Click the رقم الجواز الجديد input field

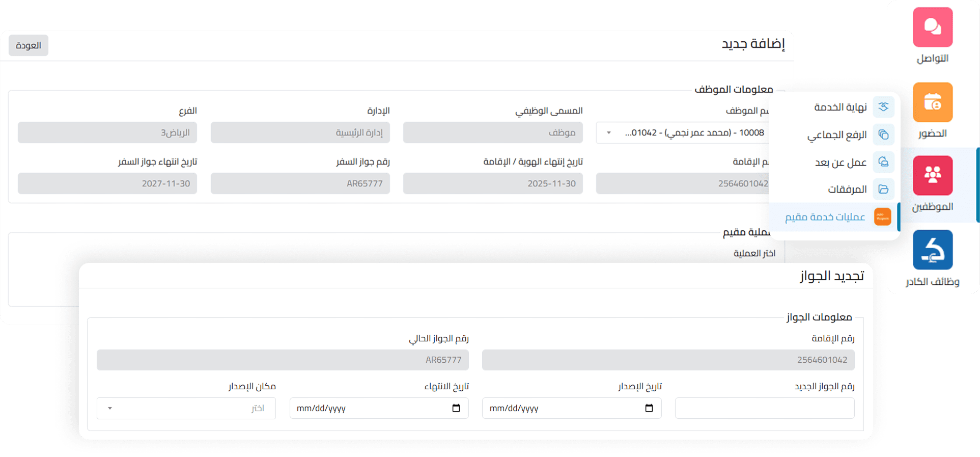pyautogui.click(x=764, y=408)
